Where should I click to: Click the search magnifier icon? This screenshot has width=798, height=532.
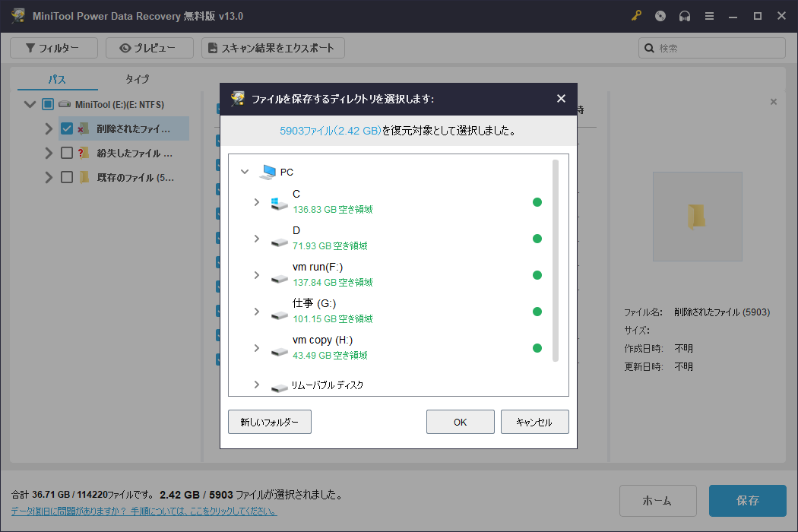[x=649, y=48]
